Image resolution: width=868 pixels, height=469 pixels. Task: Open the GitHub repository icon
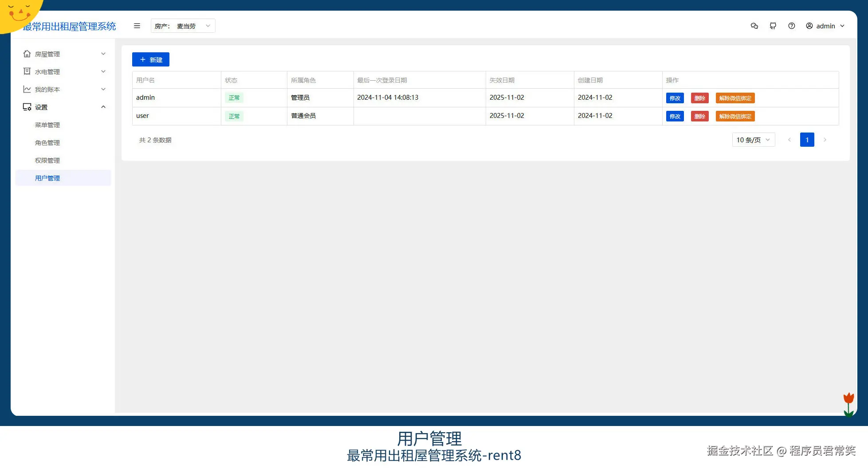[773, 26]
